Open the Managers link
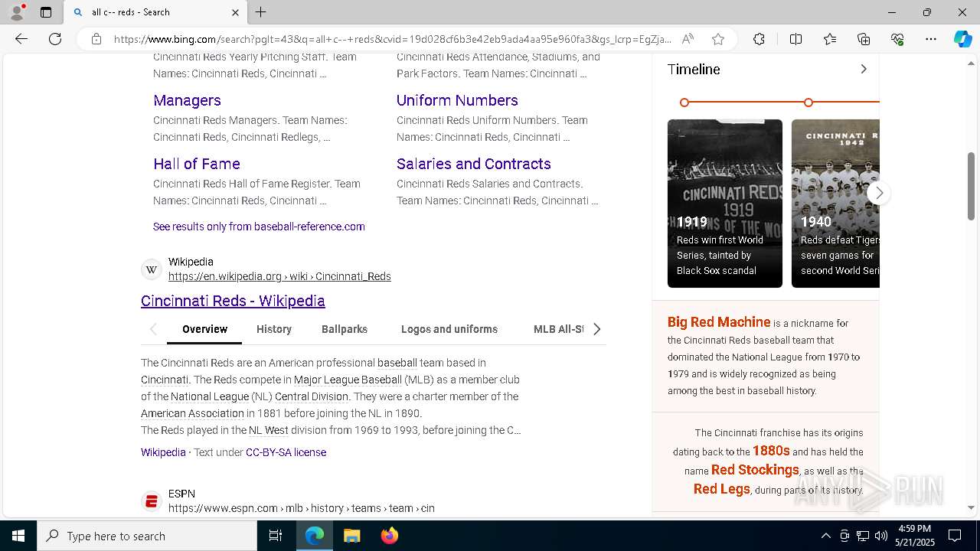The width and height of the screenshot is (980, 551). click(187, 100)
